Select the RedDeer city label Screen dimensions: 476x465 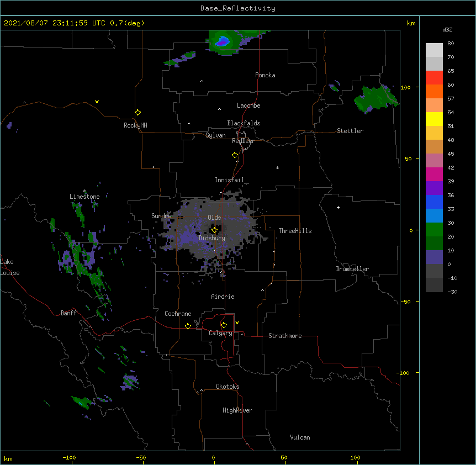click(x=243, y=141)
